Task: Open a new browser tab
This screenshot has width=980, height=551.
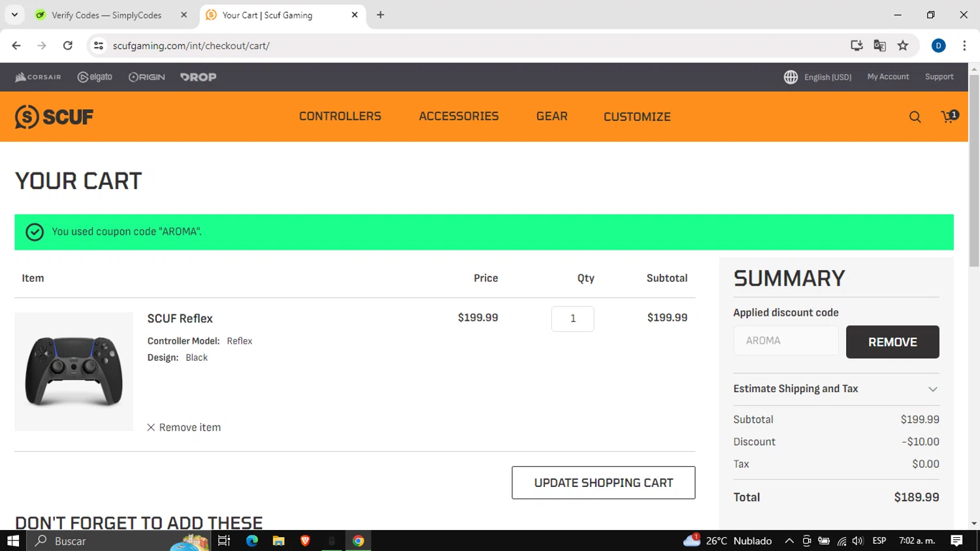Action: coord(380,14)
